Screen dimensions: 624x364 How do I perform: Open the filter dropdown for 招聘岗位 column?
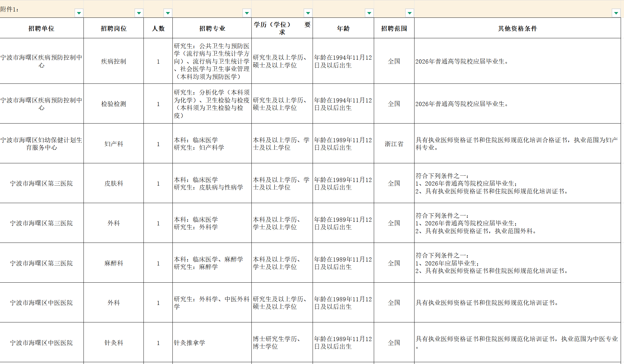[139, 13]
